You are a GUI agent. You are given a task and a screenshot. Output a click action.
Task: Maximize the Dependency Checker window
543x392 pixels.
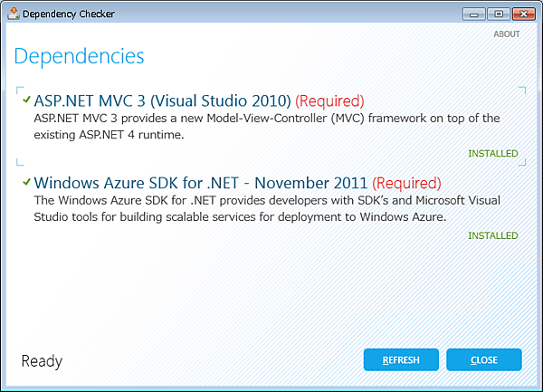[496, 13]
